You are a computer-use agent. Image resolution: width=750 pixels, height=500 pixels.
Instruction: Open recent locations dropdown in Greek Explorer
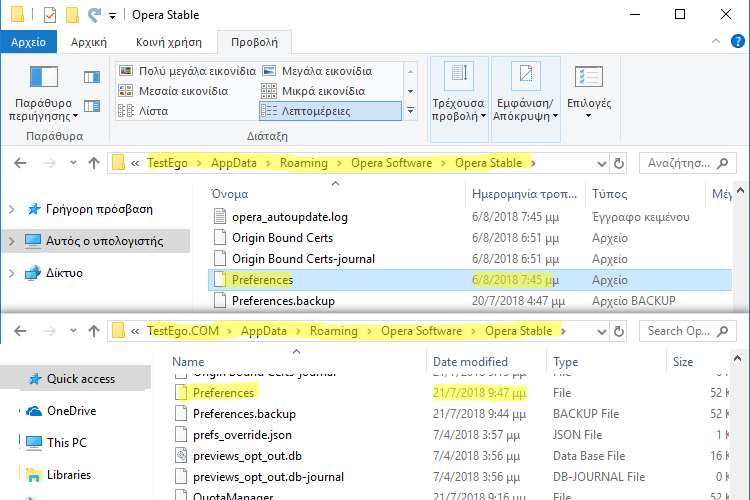tap(73, 163)
